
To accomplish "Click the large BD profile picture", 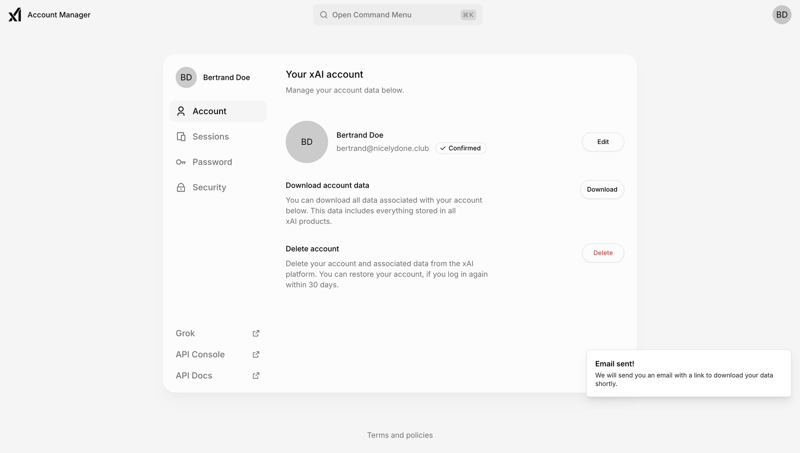I will 307,142.
